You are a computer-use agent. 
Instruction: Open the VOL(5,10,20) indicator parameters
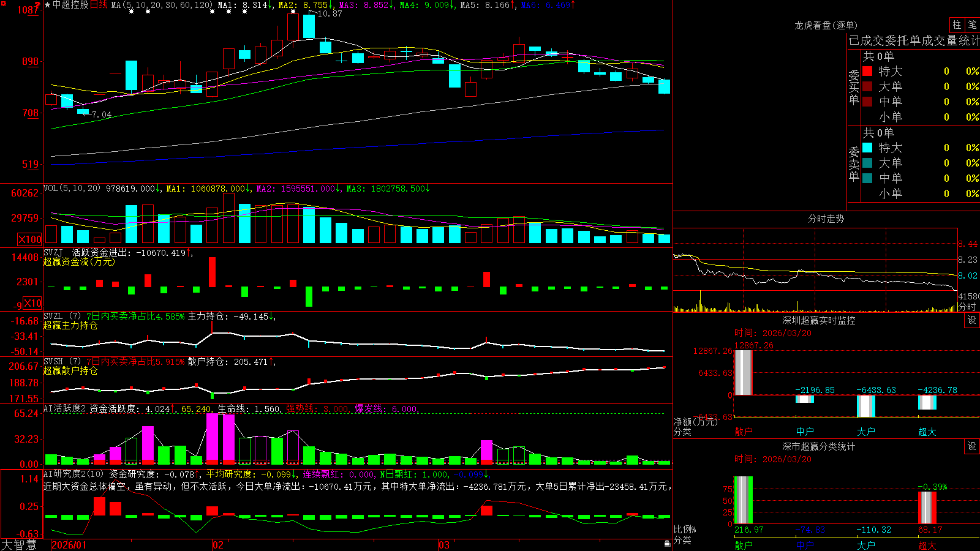72,189
